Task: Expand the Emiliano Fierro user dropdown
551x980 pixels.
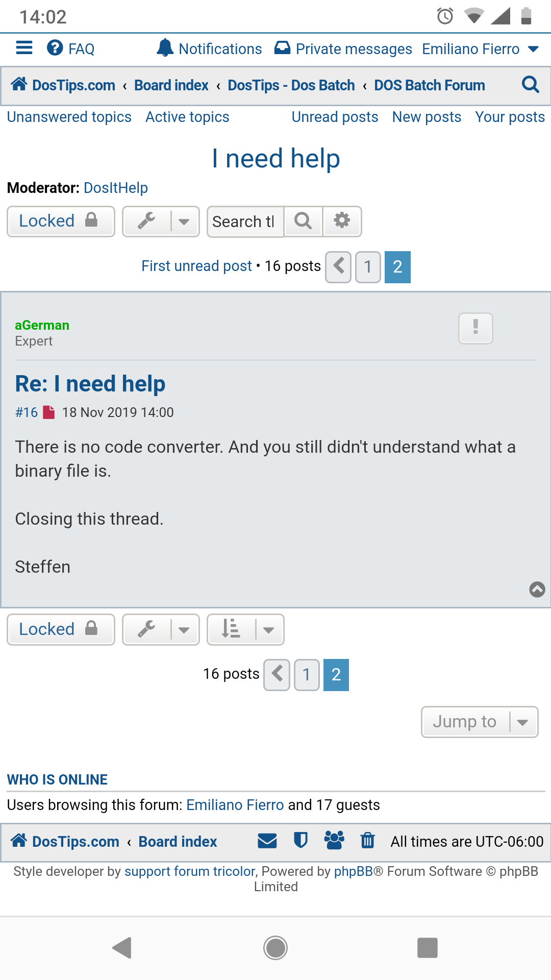Action: 480,48
